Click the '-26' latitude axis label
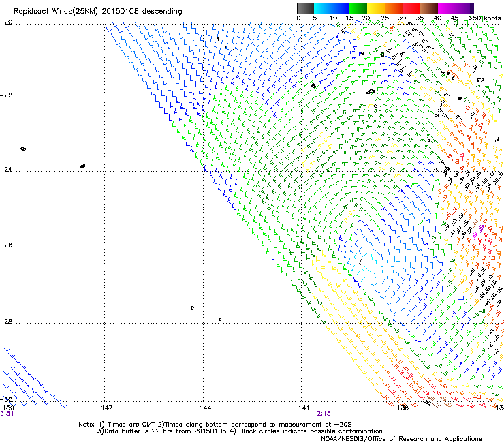The image size is (504, 443). click(x=6, y=245)
